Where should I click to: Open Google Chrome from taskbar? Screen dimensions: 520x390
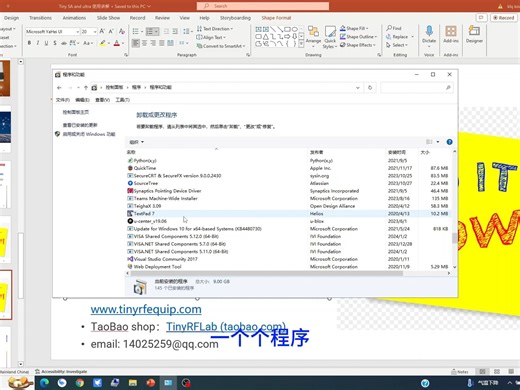[80, 383]
